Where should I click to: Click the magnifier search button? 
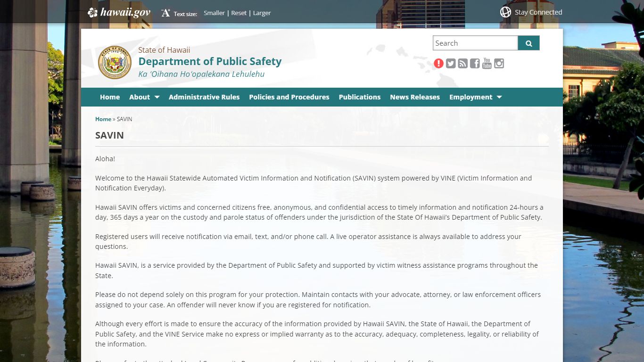[x=528, y=43]
